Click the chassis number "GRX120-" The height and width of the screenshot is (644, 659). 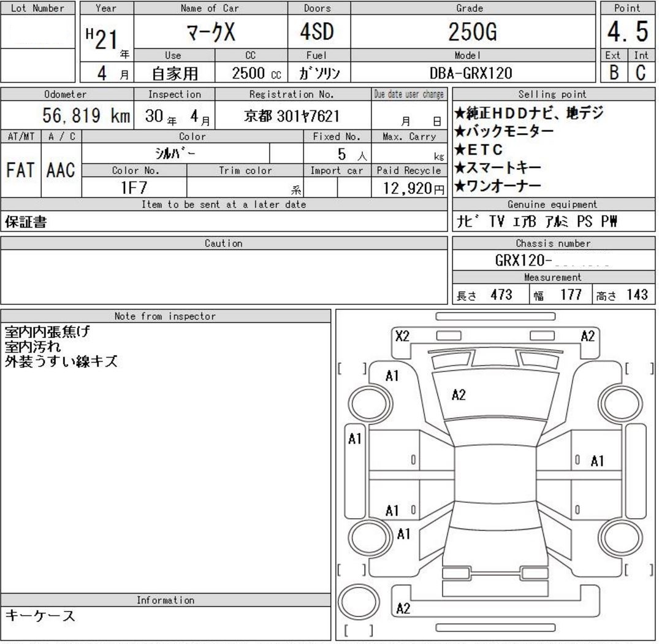(x=524, y=260)
